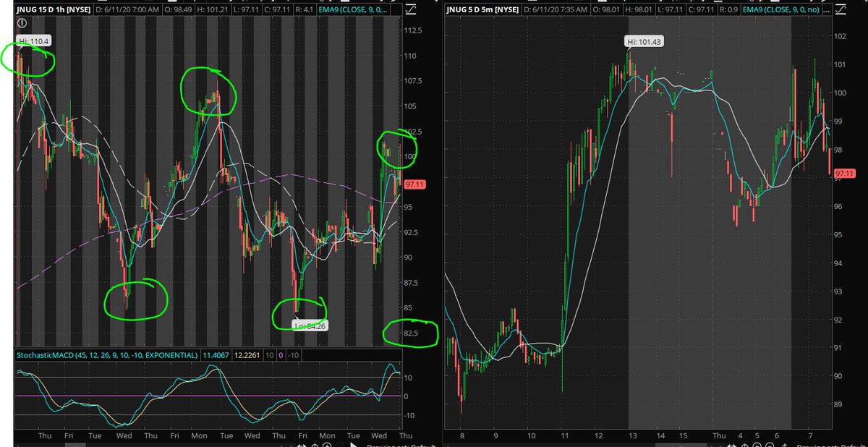The height and width of the screenshot is (447, 868).
Task: Click the 112.5 price axis label
Action: pos(414,30)
